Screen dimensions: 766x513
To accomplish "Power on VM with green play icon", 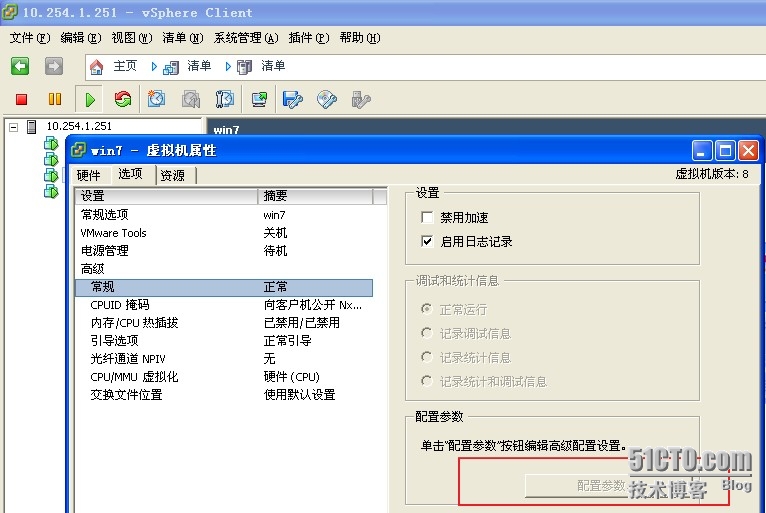I will coord(89,100).
